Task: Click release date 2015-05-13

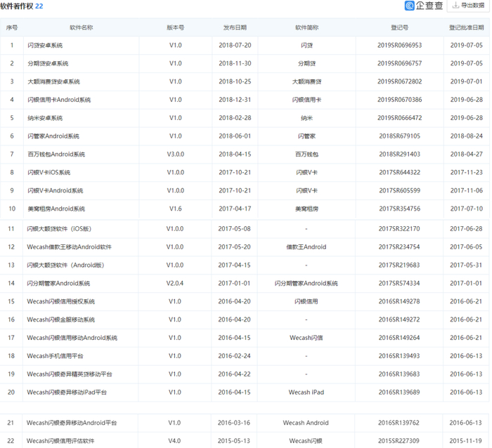Action: pyautogui.click(x=234, y=442)
